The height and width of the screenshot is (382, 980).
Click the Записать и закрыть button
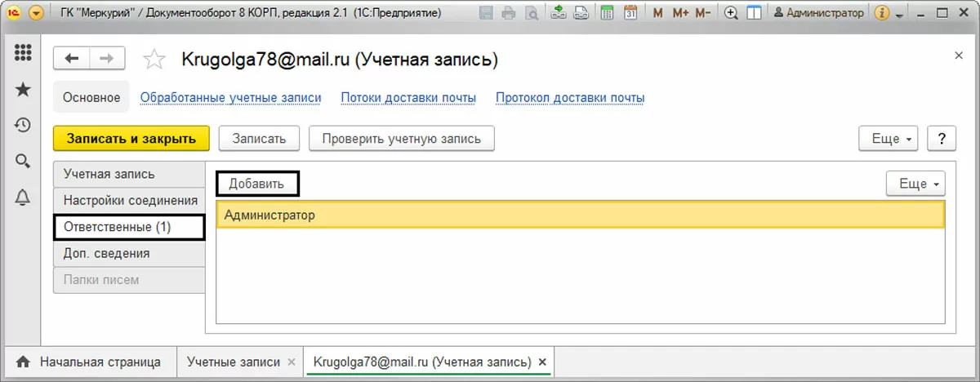(x=131, y=139)
